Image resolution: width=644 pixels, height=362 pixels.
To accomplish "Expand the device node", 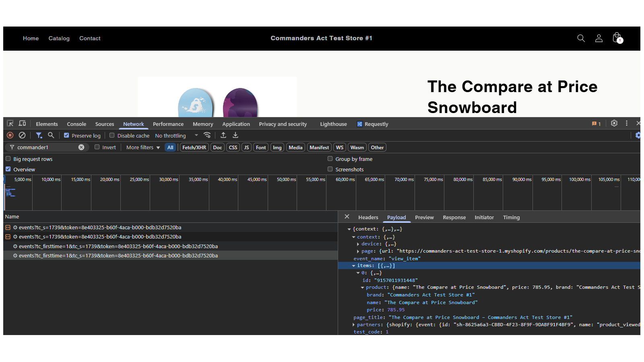I will (358, 244).
